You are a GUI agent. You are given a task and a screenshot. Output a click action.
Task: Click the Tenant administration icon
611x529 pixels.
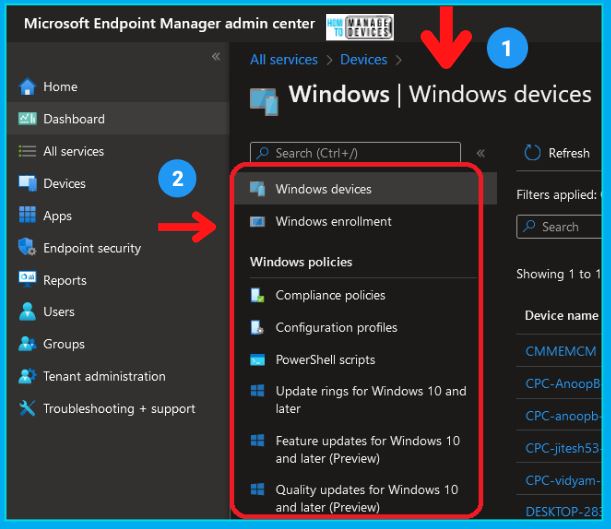click(x=27, y=376)
